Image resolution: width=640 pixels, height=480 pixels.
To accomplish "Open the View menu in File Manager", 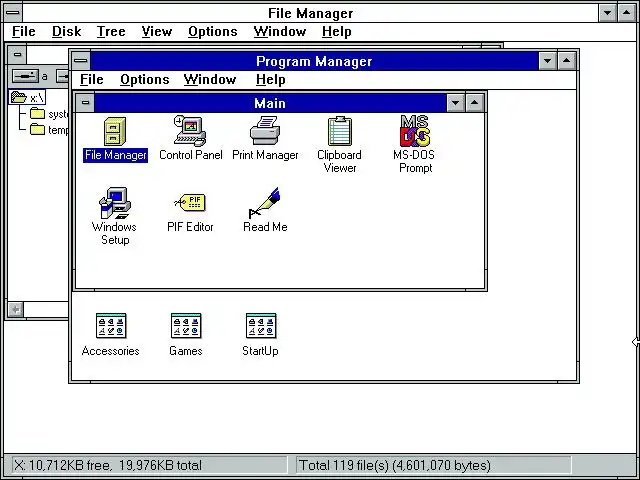I will pos(157,31).
